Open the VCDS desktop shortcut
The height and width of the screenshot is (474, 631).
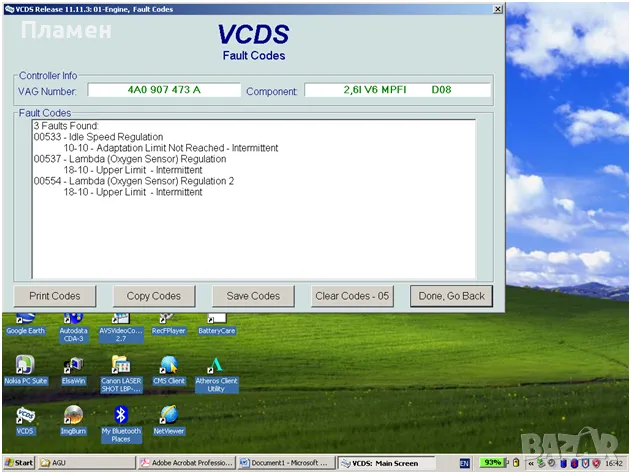[25, 415]
